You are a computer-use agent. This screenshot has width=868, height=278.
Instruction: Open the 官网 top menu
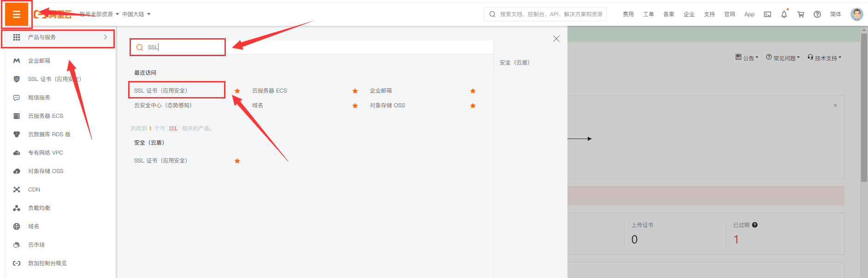click(730, 14)
